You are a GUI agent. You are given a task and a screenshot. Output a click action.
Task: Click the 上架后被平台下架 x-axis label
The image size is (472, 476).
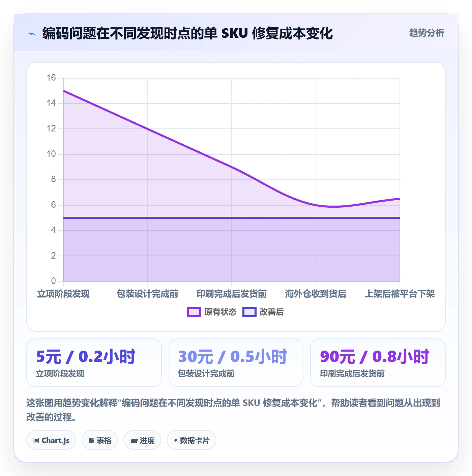pos(400,294)
